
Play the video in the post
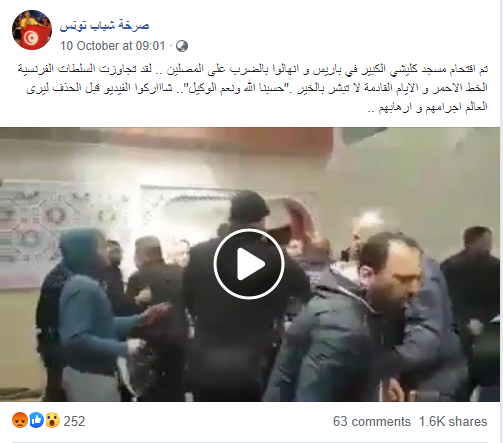click(249, 264)
